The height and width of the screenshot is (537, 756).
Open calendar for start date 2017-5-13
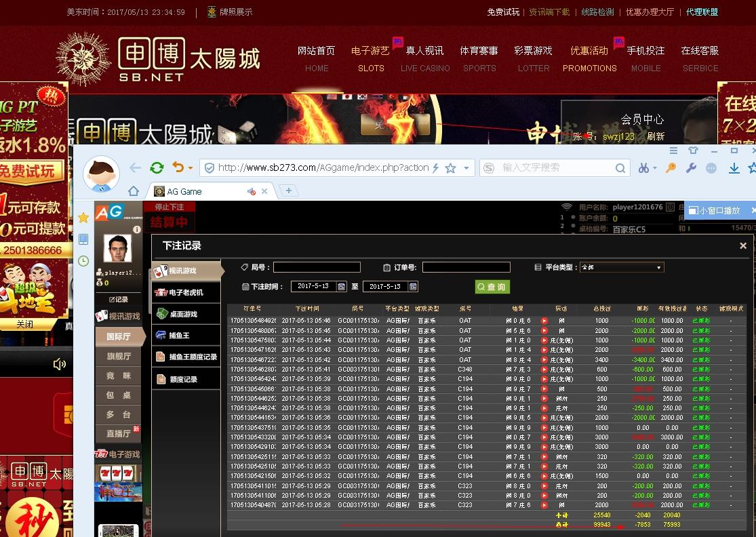(341, 286)
